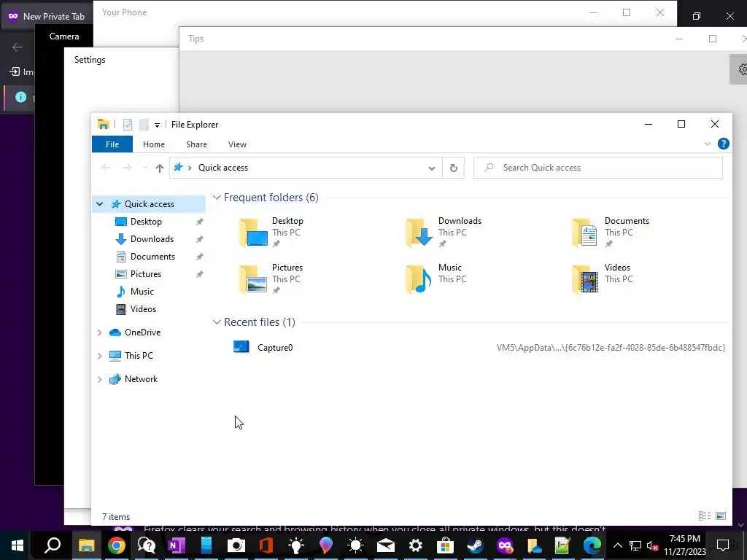Image resolution: width=747 pixels, height=560 pixels.
Task: Open address bar history dropdown
Action: [432, 168]
